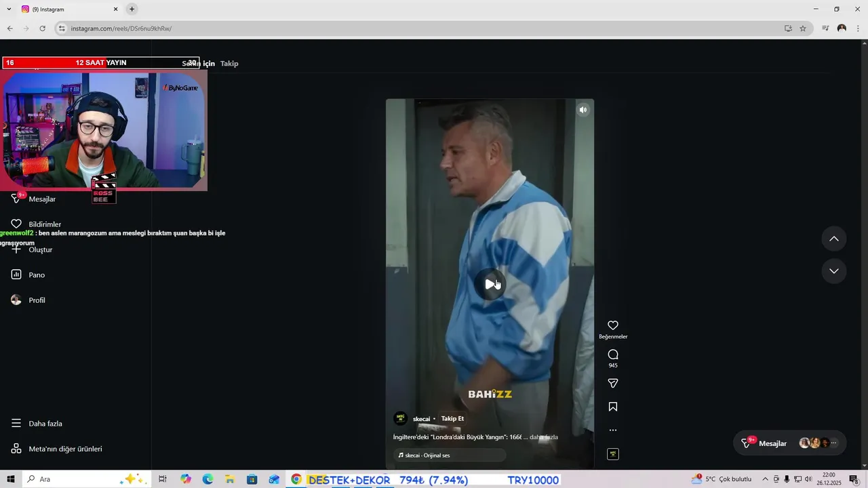The image size is (868, 488).
Task: Reload the Instagram page
Action: (42, 28)
